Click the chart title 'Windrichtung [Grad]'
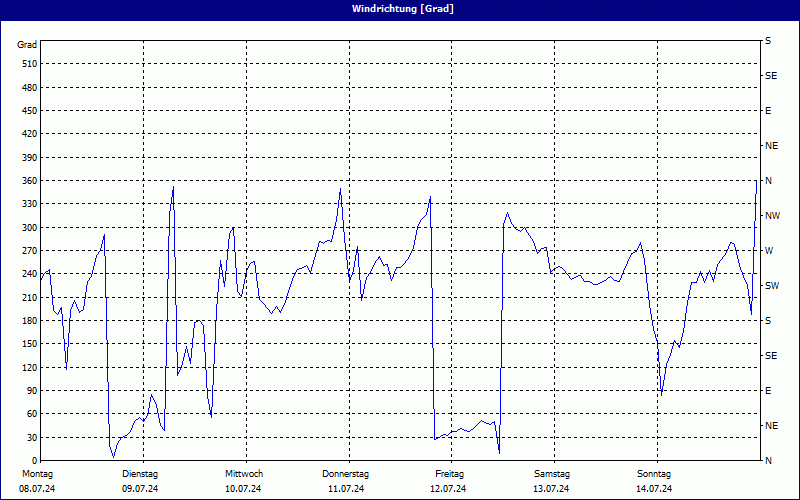800x500 pixels. (403, 9)
